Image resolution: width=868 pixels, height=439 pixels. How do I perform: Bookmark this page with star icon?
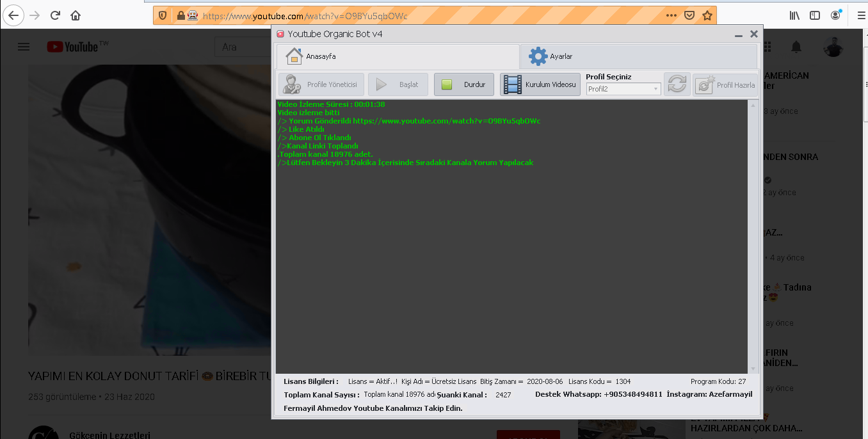(707, 15)
